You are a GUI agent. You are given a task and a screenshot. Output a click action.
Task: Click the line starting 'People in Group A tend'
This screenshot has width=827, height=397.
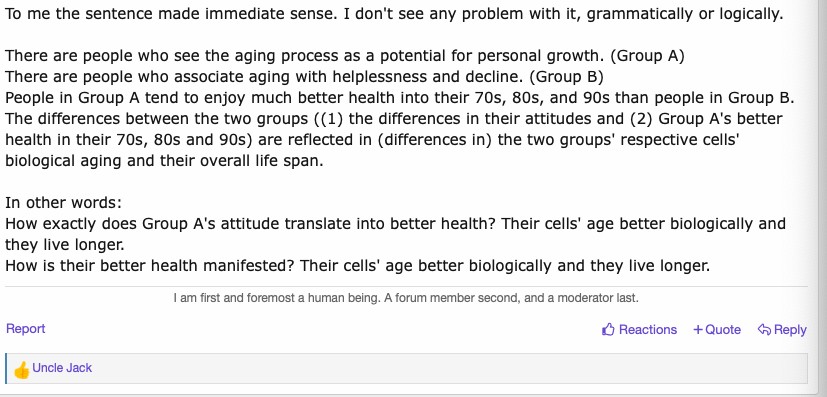pyautogui.click(x=400, y=98)
